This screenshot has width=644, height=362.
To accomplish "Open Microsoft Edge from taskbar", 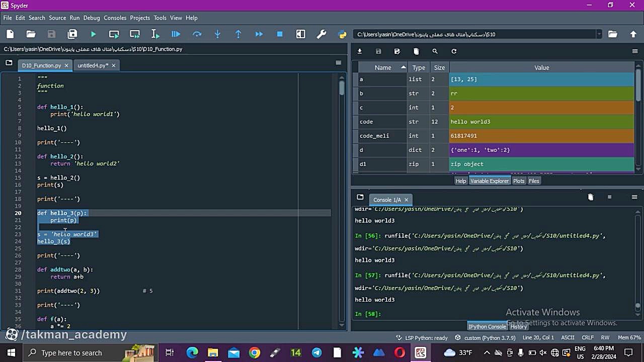I will (192, 353).
